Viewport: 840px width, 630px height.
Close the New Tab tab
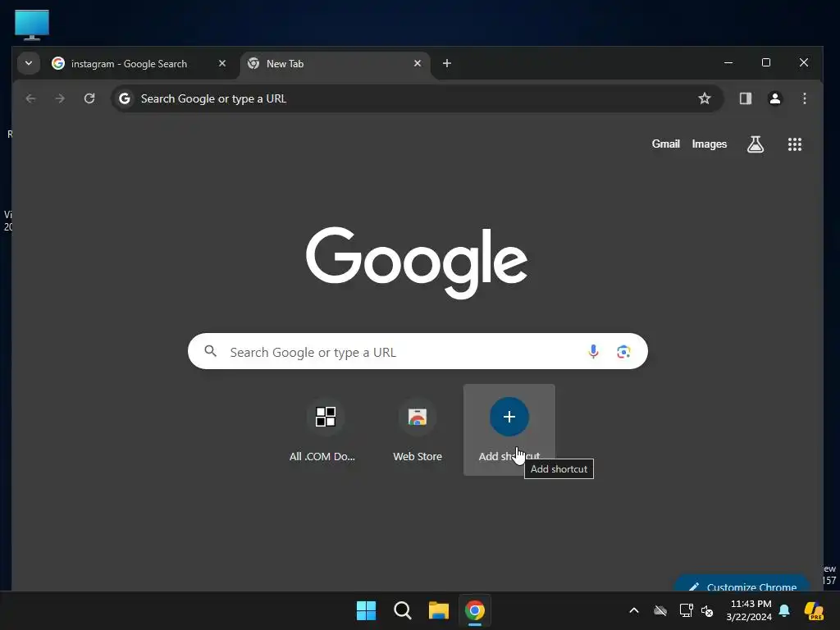point(418,63)
